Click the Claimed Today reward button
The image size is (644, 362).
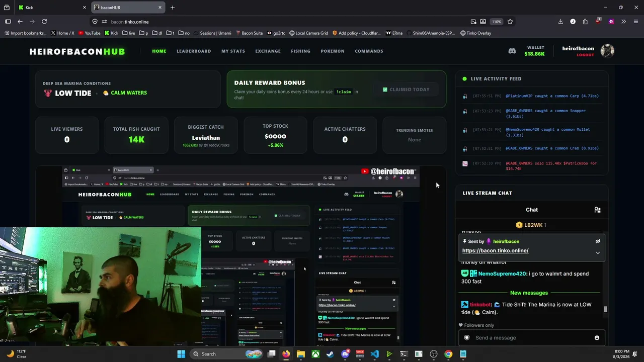406,89
